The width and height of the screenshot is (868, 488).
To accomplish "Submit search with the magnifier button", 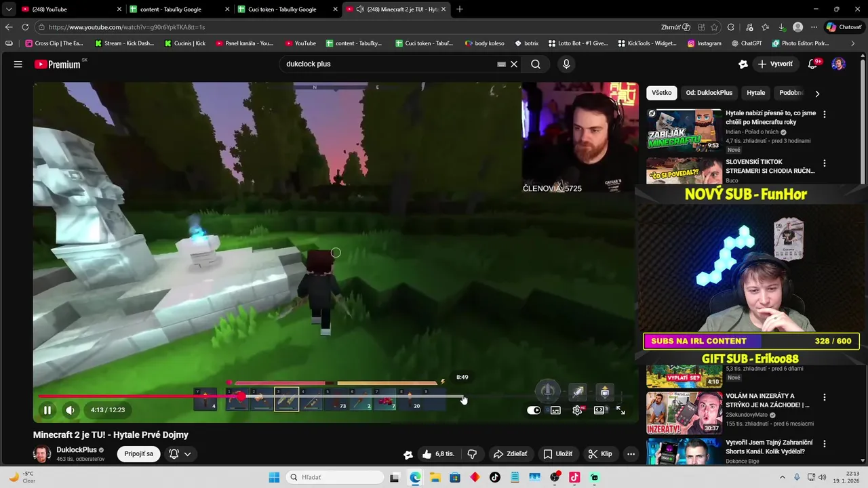I will (x=536, y=64).
